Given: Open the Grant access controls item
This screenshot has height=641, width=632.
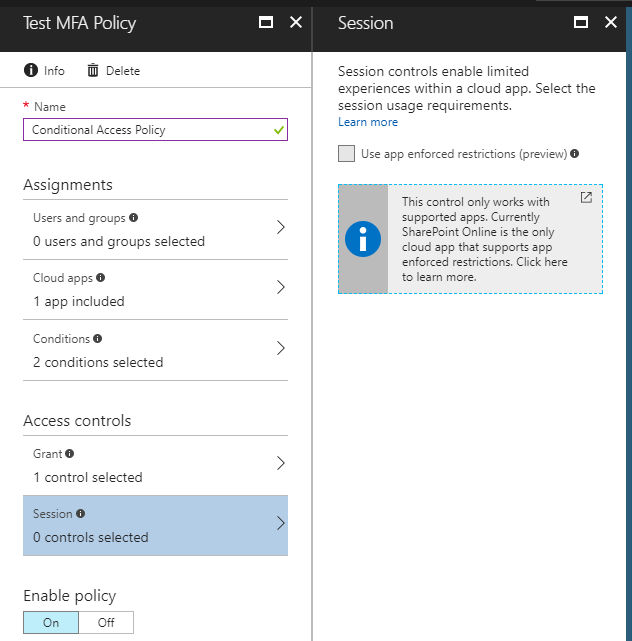Looking at the screenshot, I should coord(155,465).
